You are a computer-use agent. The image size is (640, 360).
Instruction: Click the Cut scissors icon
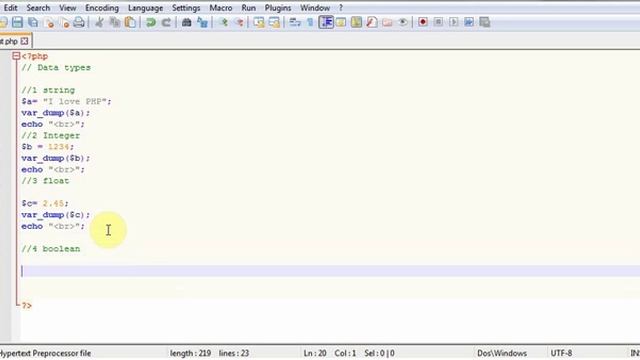pos(99,22)
